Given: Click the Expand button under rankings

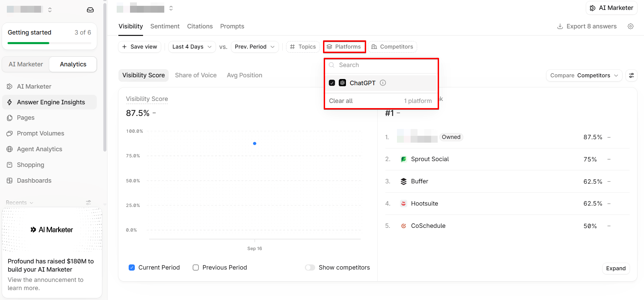Looking at the screenshot, I should click(x=616, y=269).
